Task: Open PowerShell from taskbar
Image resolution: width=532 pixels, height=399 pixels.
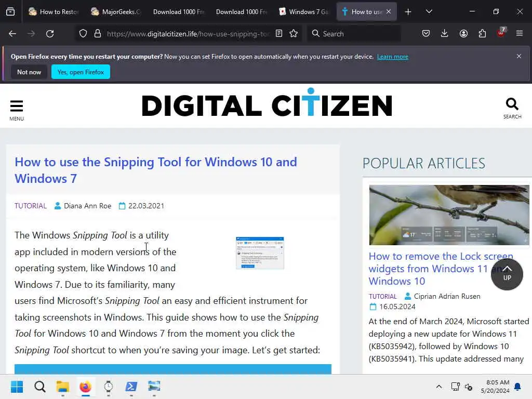Action: [x=131, y=387]
